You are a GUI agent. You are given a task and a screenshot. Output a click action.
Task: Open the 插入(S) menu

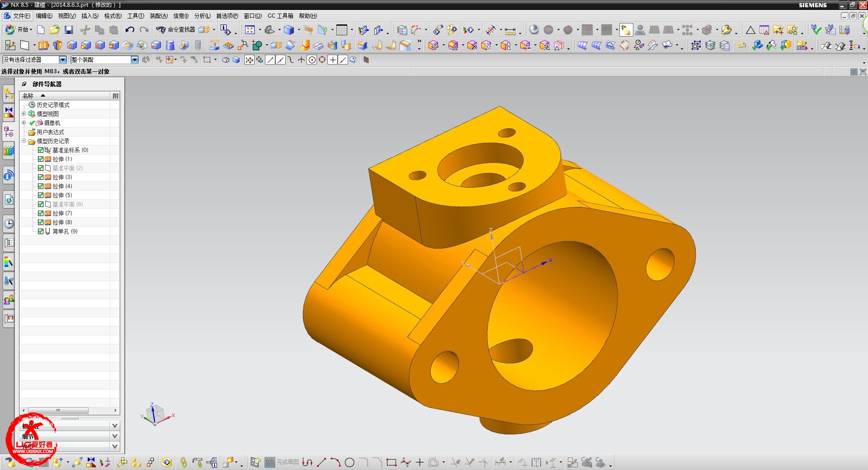point(90,16)
